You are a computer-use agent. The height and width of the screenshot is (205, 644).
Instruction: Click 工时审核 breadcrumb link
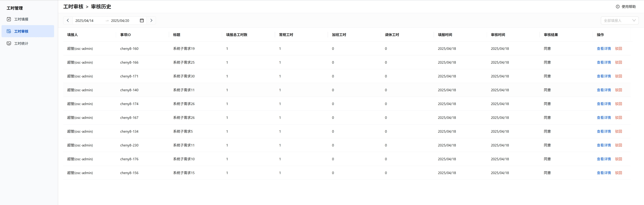pos(73,7)
